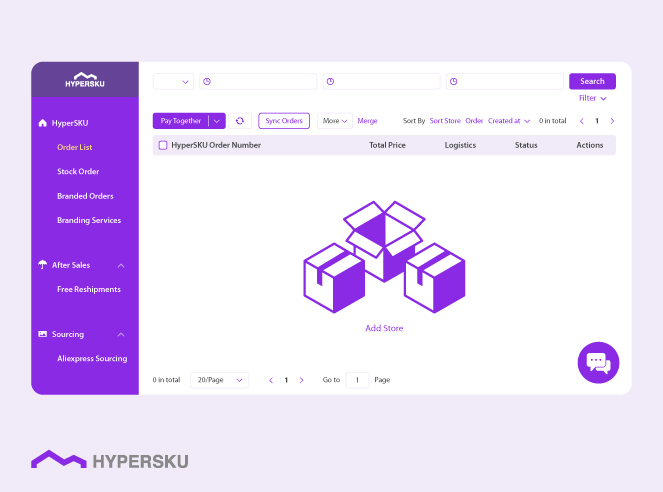Click the HyperSKU Order Number column header
Image resolution: width=663 pixels, height=492 pixels.
[216, 145]
